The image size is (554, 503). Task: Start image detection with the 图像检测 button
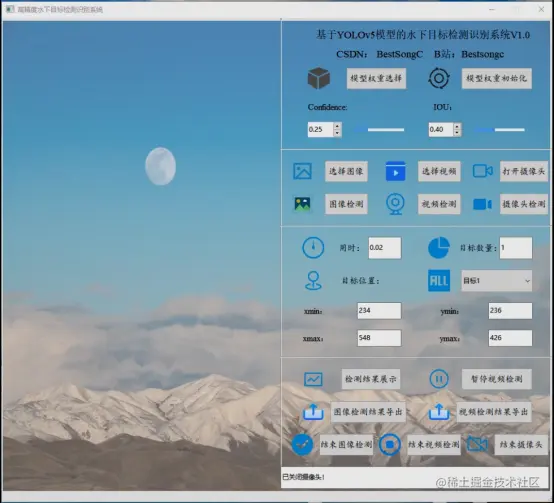pos(346,204)
